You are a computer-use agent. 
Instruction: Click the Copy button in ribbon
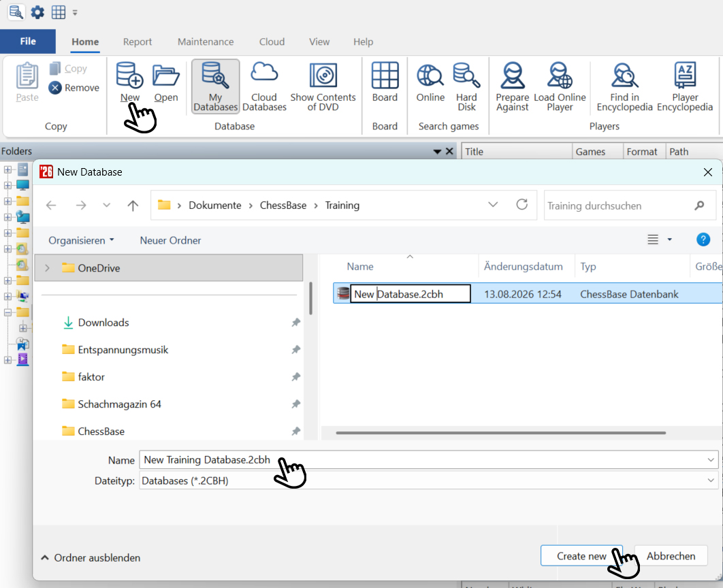click(68, 68)
